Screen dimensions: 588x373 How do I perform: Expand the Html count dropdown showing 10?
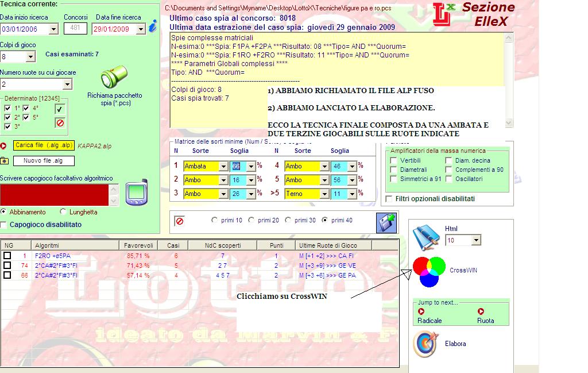coord(476,240)
